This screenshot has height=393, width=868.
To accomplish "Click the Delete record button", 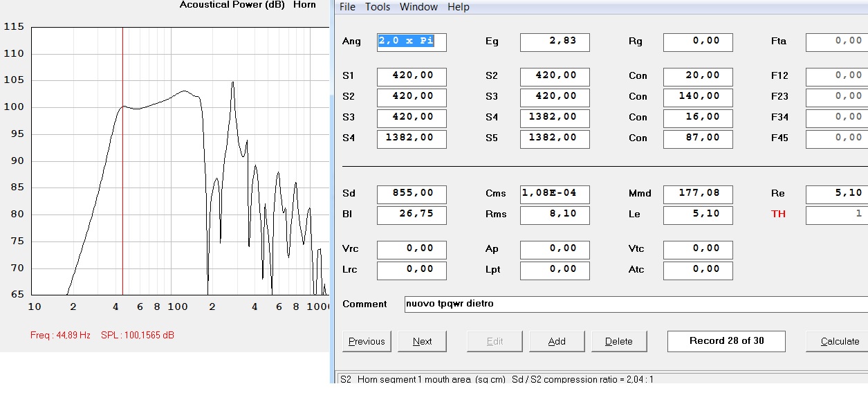I will click(x=619, y=341).
